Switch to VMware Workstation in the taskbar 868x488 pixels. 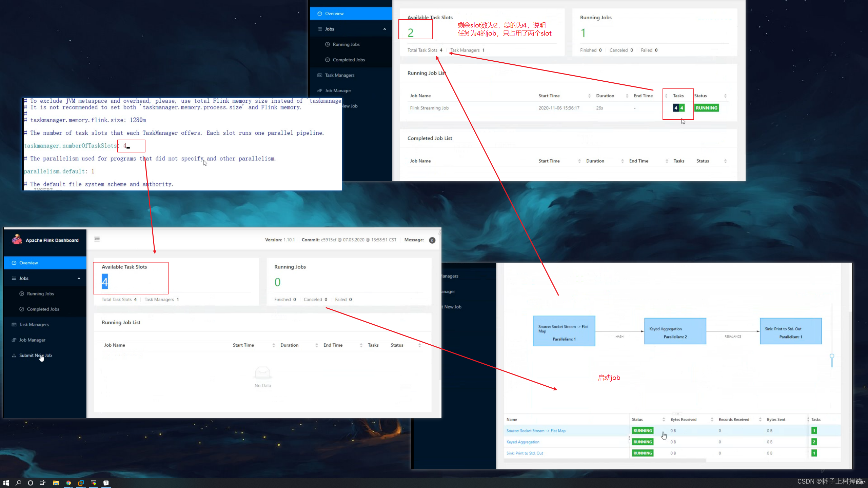pos(81,483)
